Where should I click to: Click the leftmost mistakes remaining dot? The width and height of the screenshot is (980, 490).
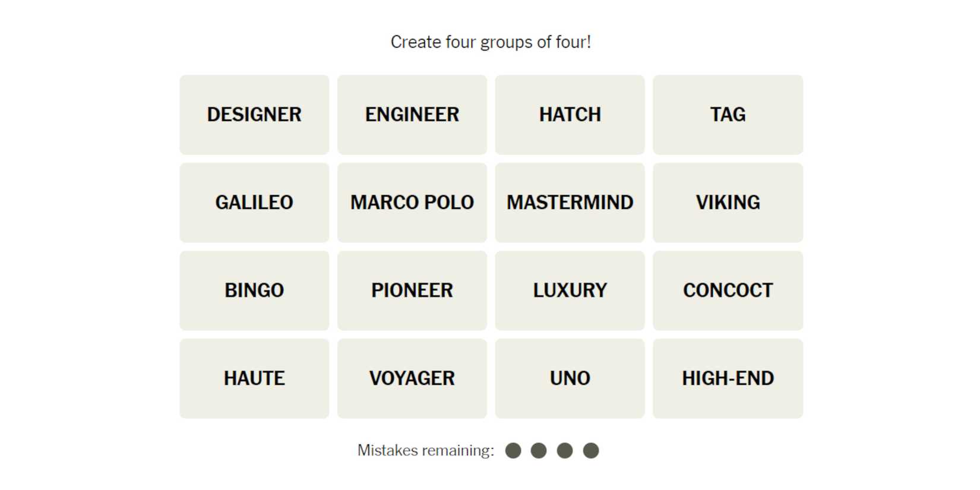513,451
